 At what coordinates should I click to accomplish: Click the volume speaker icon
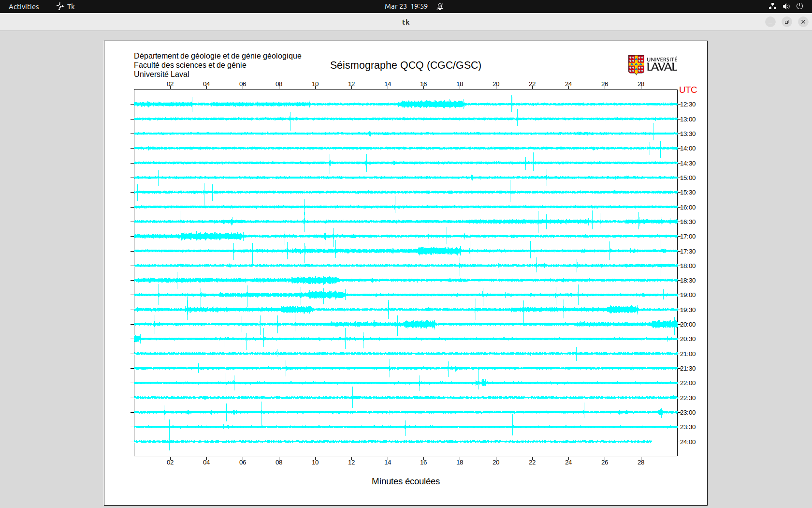coord(786,6)
